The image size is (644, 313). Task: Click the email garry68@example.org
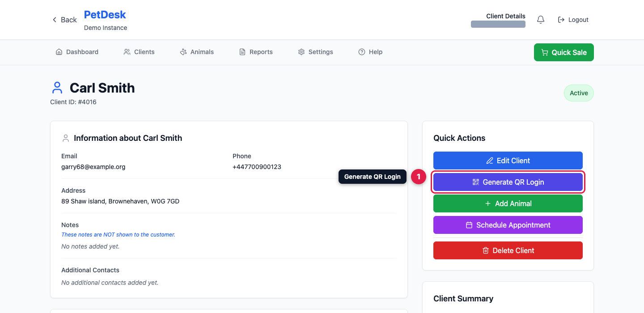click(93, 167)
